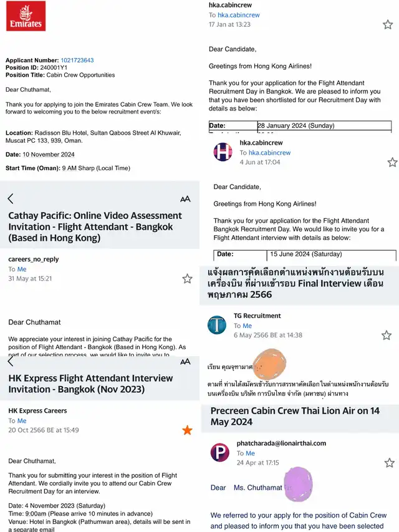This screenshot has height=532, width=399.
Task: Click applicant number 1021723643 link
Action: (x=77, y=60)
